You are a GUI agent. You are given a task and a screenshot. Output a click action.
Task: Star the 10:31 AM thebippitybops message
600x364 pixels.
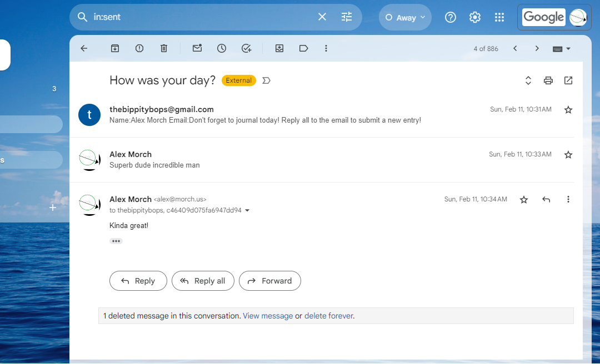pyautogui.click(x=568, y=110)
